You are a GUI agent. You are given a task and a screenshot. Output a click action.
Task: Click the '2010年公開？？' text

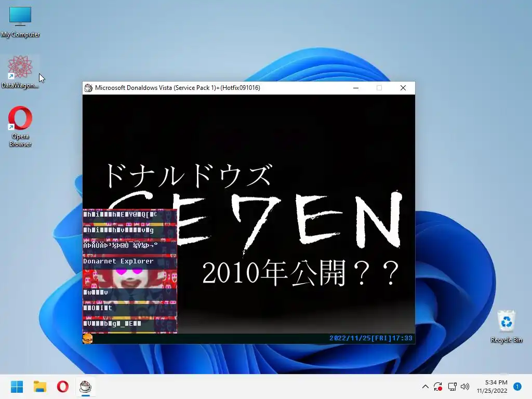300,273
